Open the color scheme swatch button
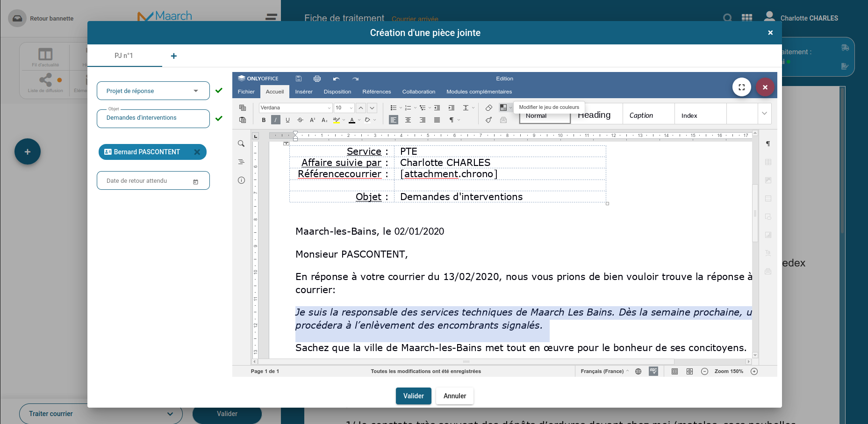The height and width of the screenshot is (424, 868). (503, 108)
